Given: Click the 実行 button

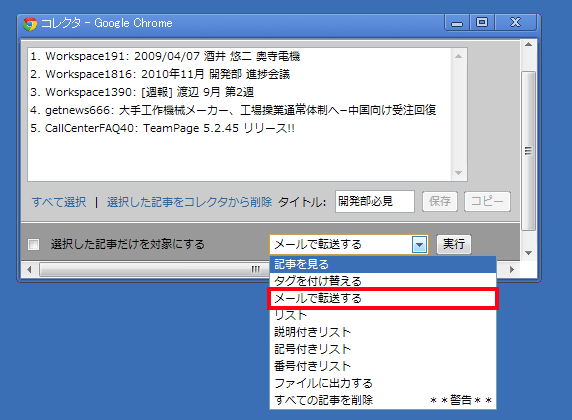Looking at the screenshot, I should 454,244.
